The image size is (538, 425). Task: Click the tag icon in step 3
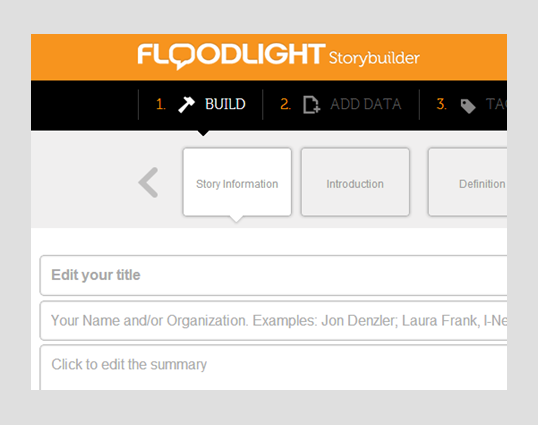pos(468,106)
